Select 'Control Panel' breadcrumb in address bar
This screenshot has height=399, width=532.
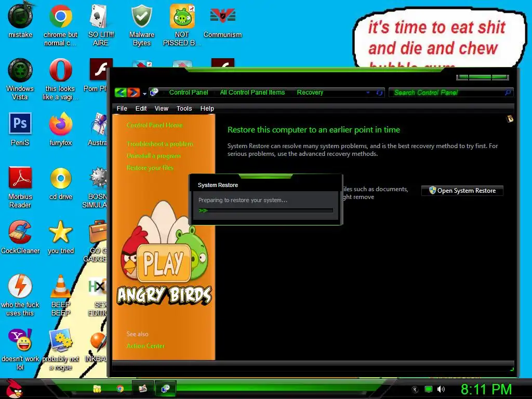(x=189, y=92)
